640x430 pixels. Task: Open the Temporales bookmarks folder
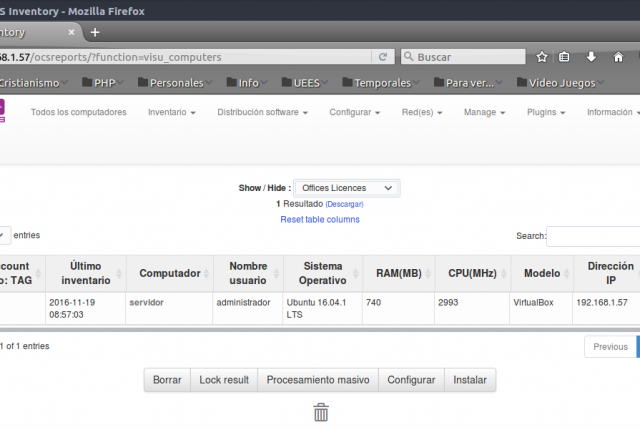[x=381, y=83]
